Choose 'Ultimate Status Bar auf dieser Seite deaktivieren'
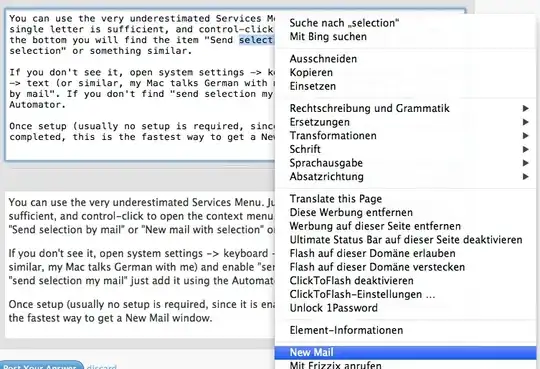Viewport: 540px width, 369px height. click(x=405, y=240)
